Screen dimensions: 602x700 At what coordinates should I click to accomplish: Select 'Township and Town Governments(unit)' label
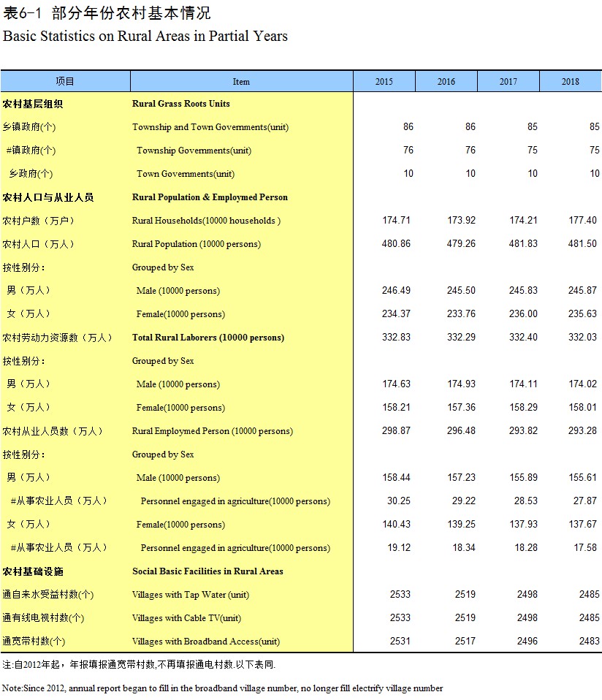[x=210, y=127]
